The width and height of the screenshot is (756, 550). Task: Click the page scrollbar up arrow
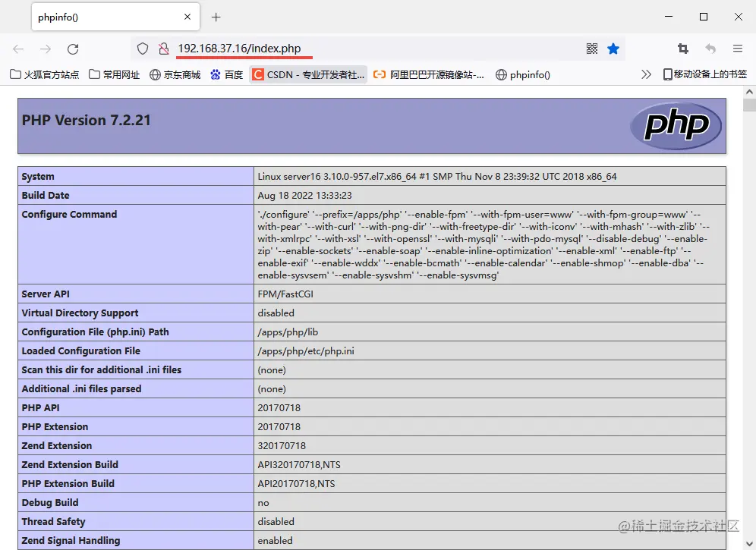click(x=749, y=92)
